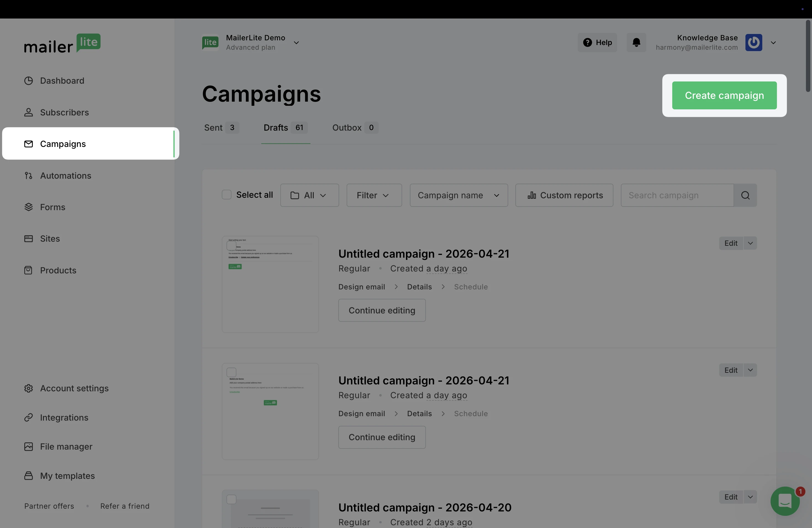Click Continue editing on first campaign

[381, 310]
